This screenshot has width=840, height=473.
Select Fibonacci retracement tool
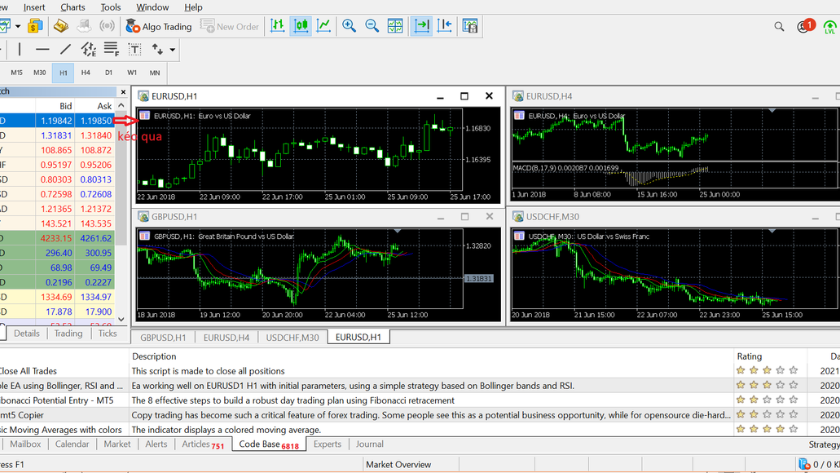111,49
